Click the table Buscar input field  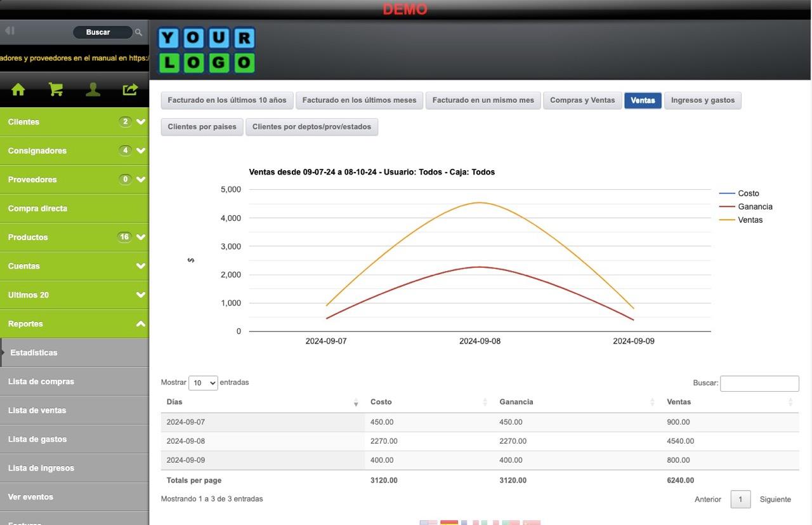click(759, 383)
